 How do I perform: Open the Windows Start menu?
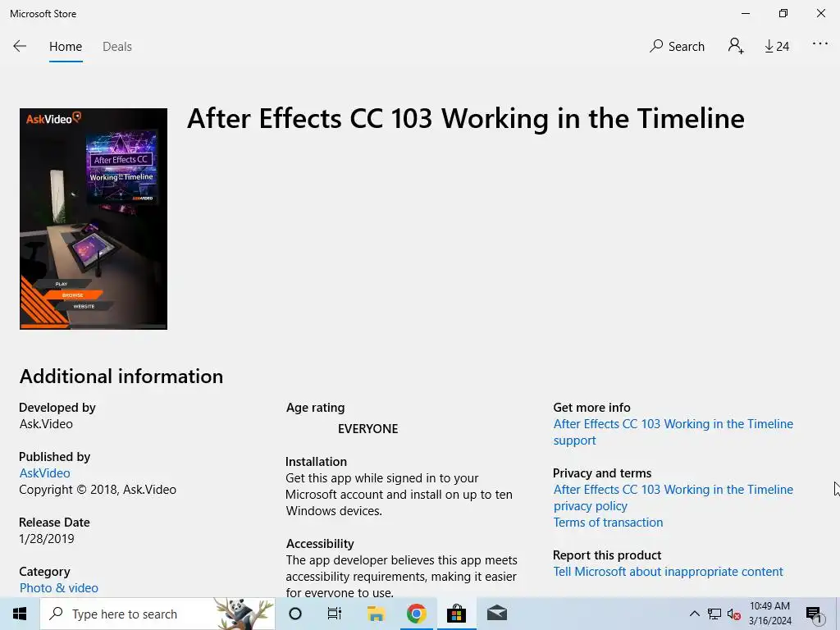(20, 614)
